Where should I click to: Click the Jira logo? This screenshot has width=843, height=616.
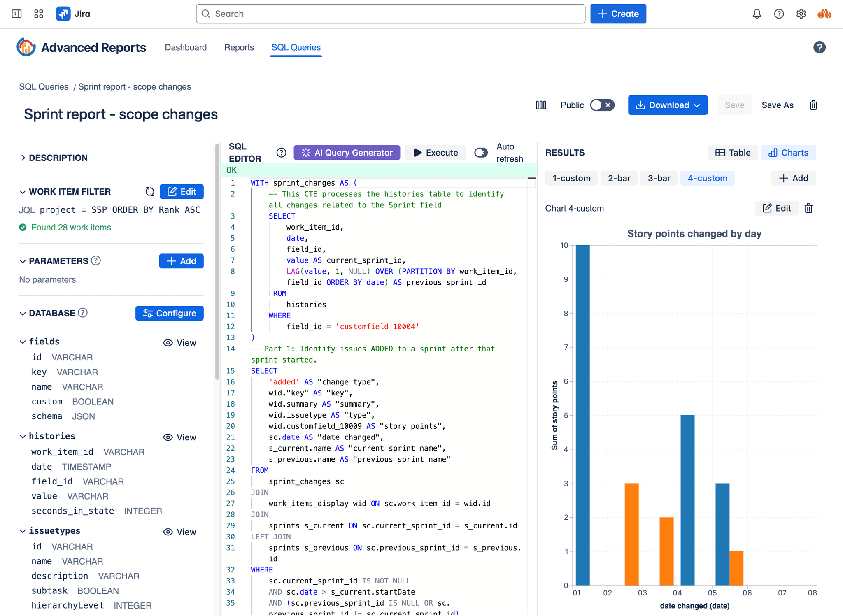point(73,14)
